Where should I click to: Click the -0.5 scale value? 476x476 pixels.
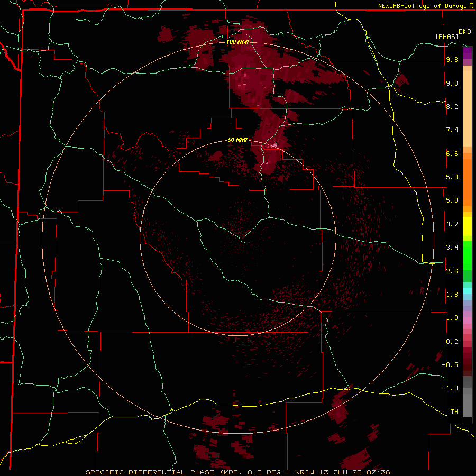[x=450, y=365]
